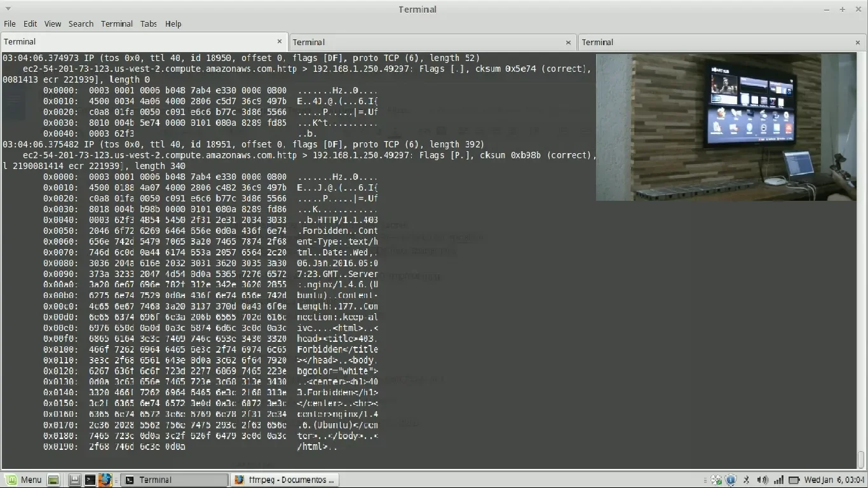Open the Bluetooth tray icon
The width and height of the screenshot is (868, 488).
coord(747,480)
